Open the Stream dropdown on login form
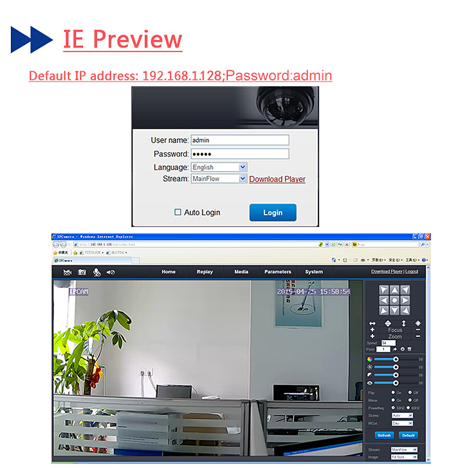The height and width of the screenshot is (468, 476). [219, 179]
